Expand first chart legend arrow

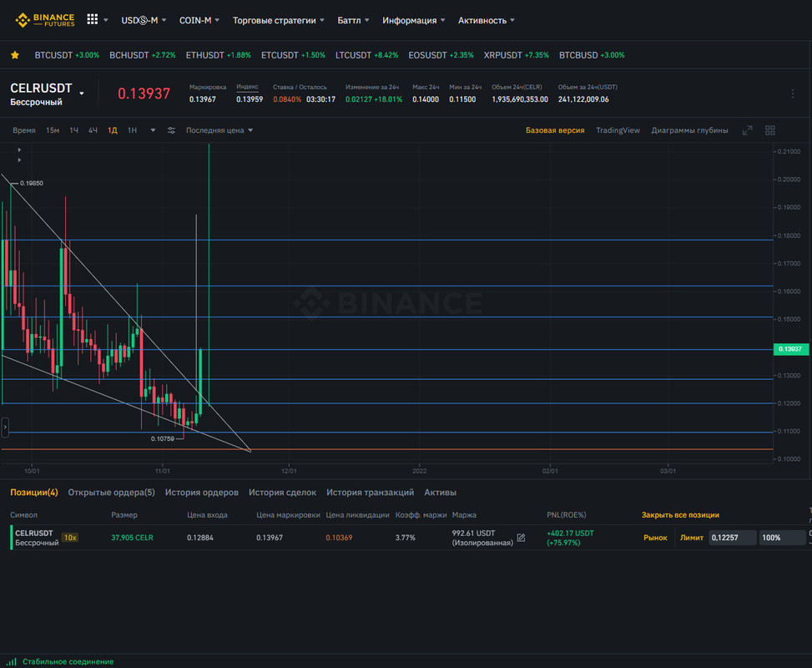(x=19, y=149)
